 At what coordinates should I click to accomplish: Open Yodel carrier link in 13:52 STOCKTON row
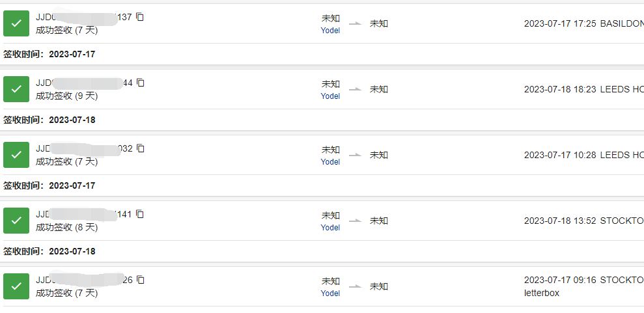click(x=330, y=227)
